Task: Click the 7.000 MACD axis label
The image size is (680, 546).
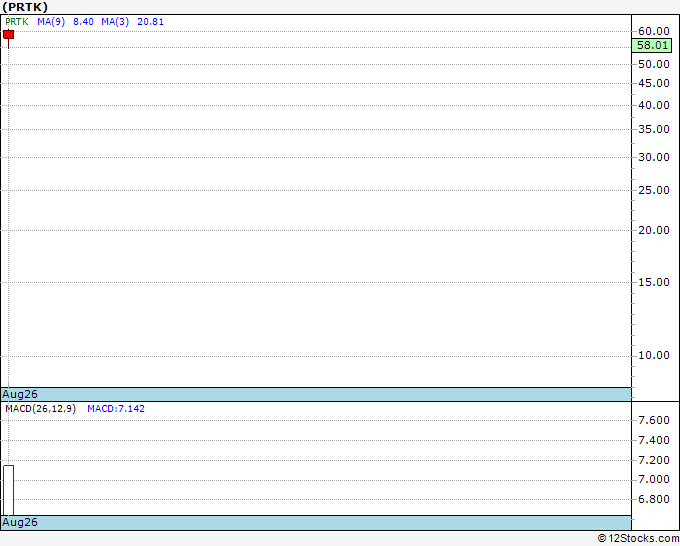Action: (654, 480)
